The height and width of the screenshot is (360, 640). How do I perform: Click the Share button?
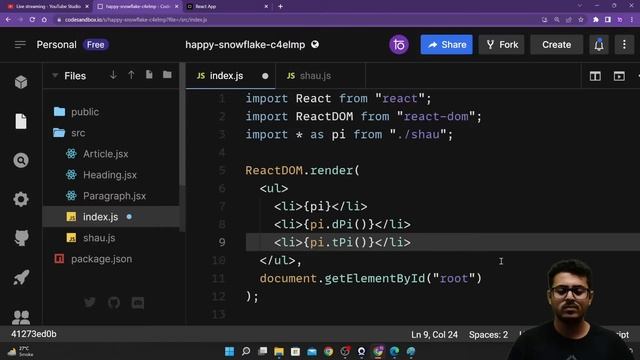[447, 44]
